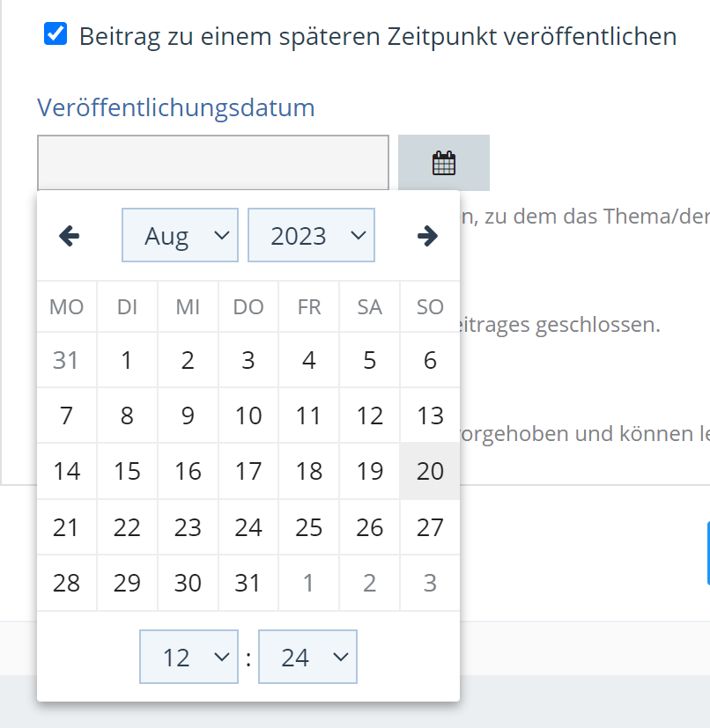This screenshot has width=710, height=728.
Task: Uncheck publish post at later time checkbox
Action: pyautogui.click(x=55, y=35)
